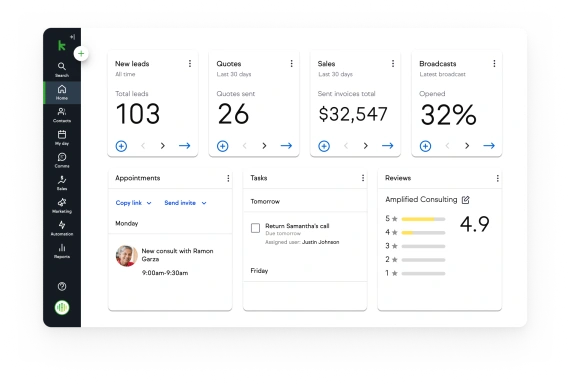Click the Monday heading in Appointments

(127, 224)
